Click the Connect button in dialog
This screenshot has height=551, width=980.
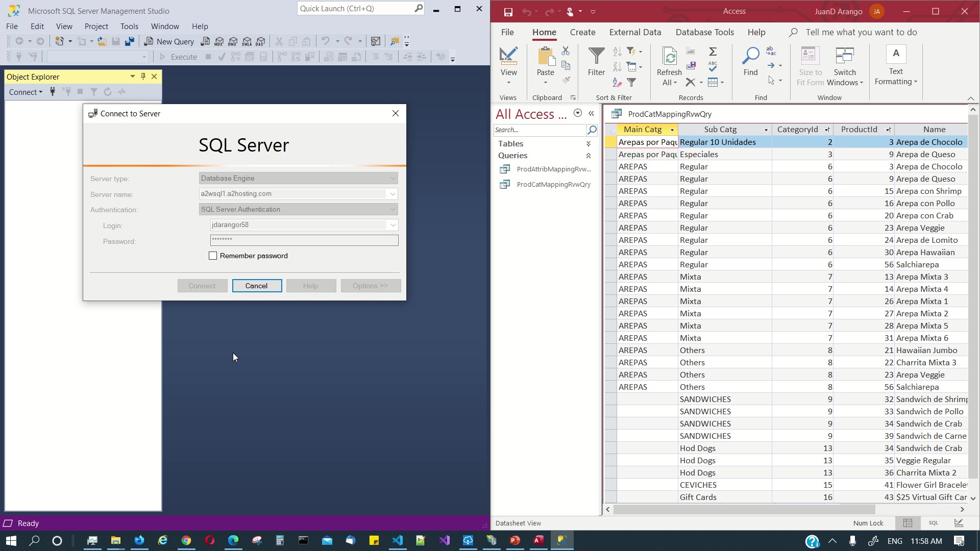[x=202, y=286]
